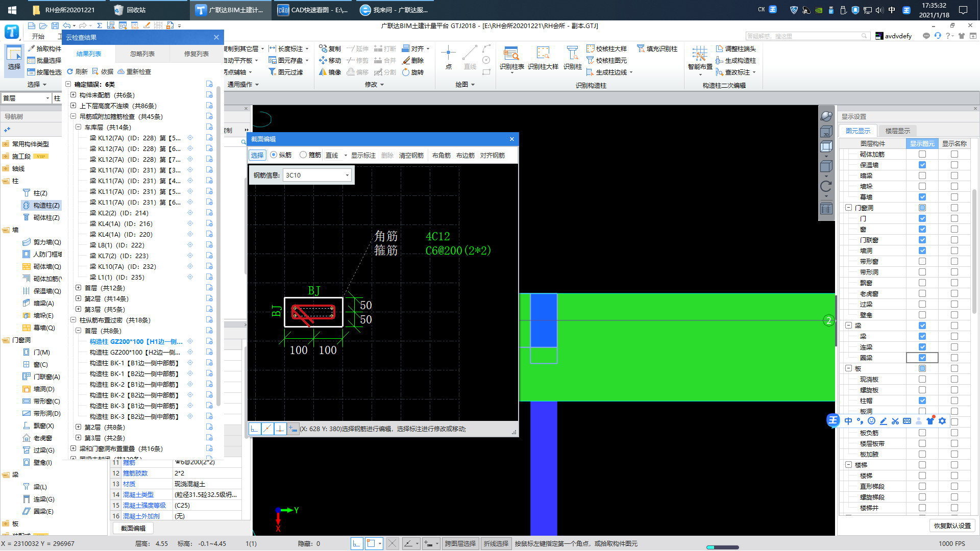This screenshot has width=980, height=551.
Task: Toggle 圈梁 display checkbox
Action: [922, 358]
